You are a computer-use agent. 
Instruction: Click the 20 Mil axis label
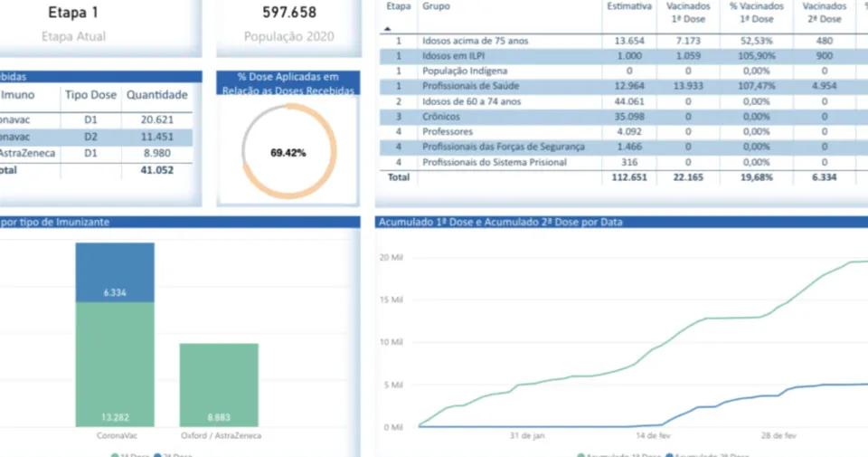392,258
